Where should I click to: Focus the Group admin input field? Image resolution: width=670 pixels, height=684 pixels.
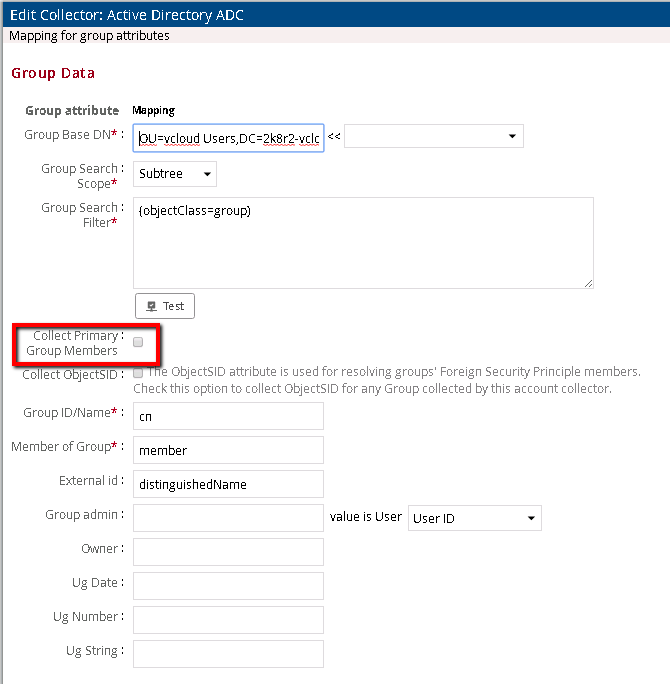pos(228,518)
